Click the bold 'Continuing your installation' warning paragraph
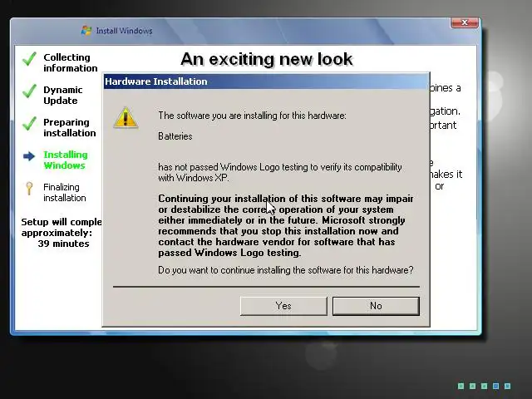532x399 pixels. (285, 225)
